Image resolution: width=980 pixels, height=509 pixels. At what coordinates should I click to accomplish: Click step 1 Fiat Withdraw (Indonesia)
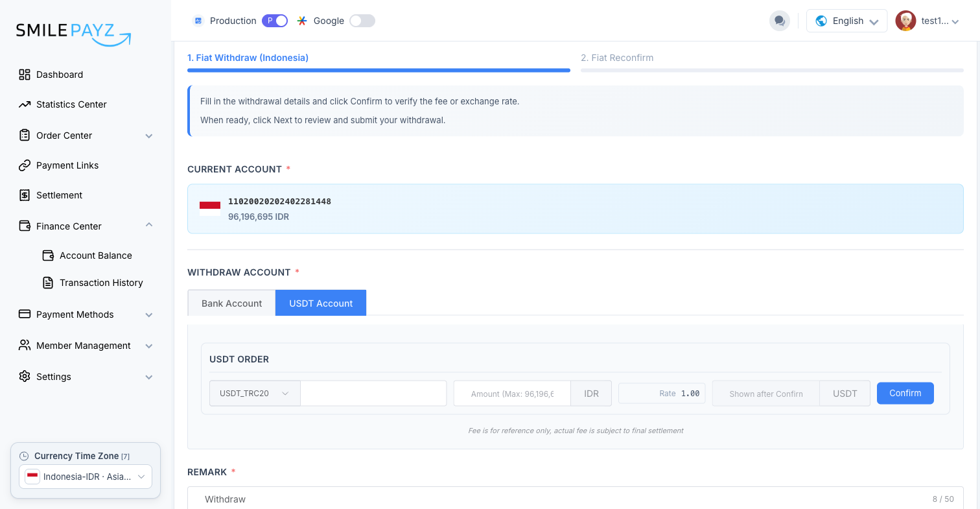[x=248, y=58]
